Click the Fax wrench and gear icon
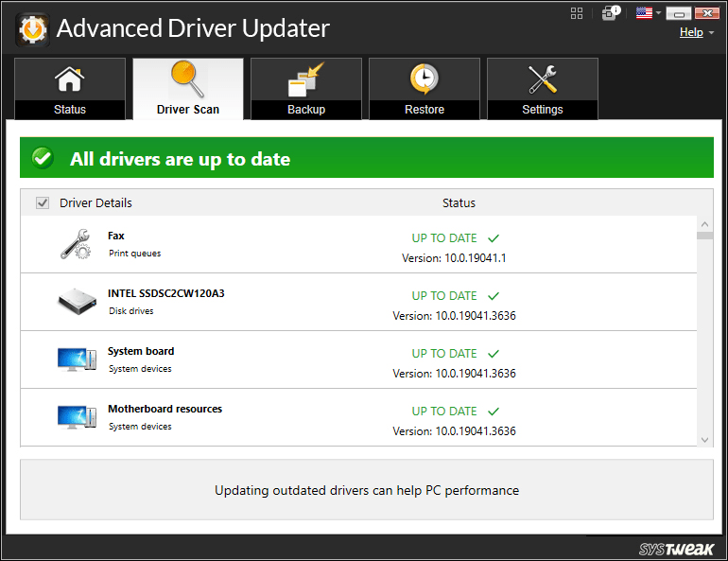This screenshot has height=561, width=728. click(x=76, y=244)
